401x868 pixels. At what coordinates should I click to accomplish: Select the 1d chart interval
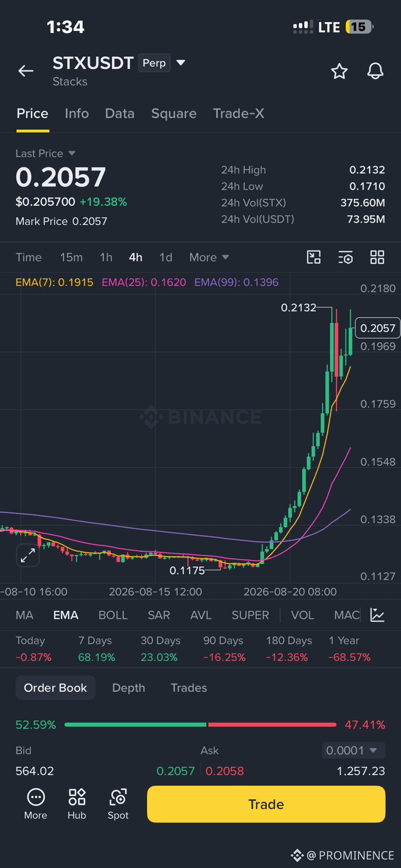166,257
